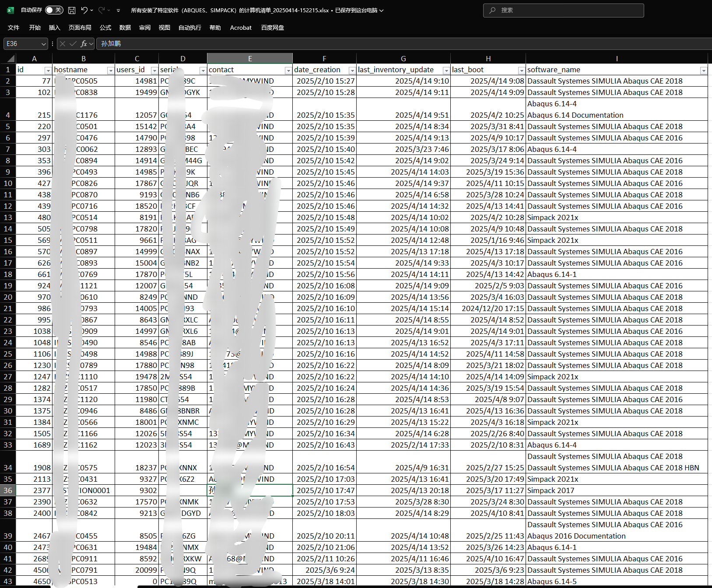Open the 数据 ribbon tab

pyautogui.click(x=125, y=28)
